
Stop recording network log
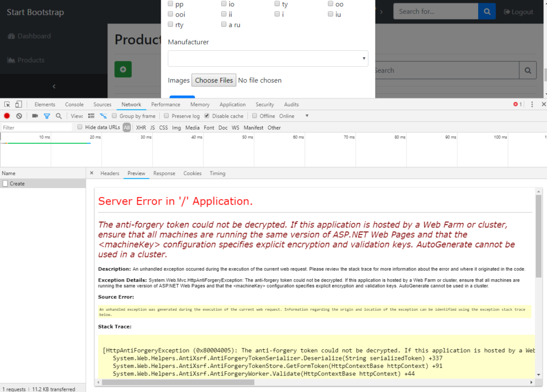[6, 115]
